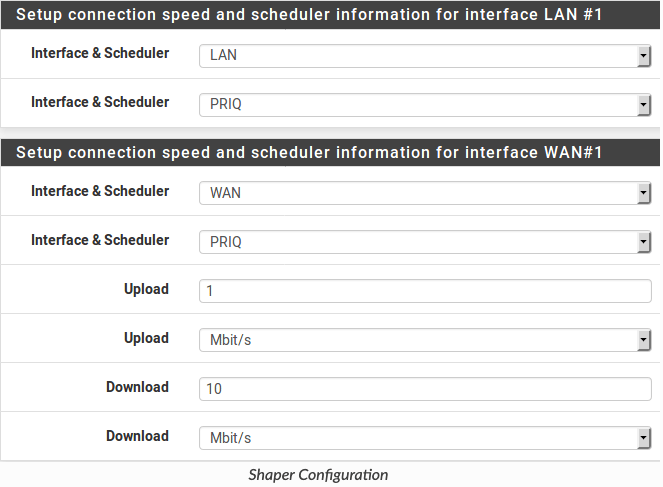Expand the Download Mbit/s unit dropdown

click(x=425, y=438)
